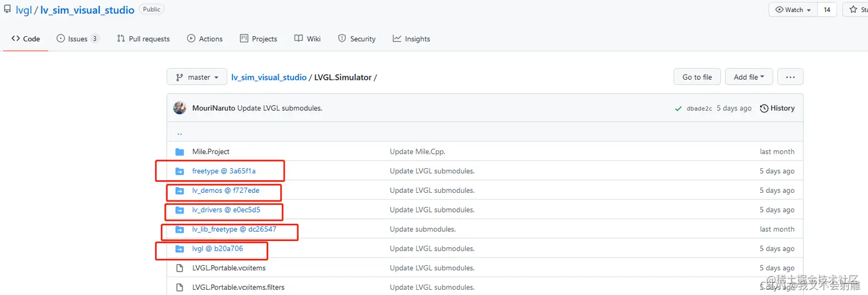Screen dimensions: 868x295
Task: Open Update Mile.Cpp. commit message
Action: tap(417, 152)
